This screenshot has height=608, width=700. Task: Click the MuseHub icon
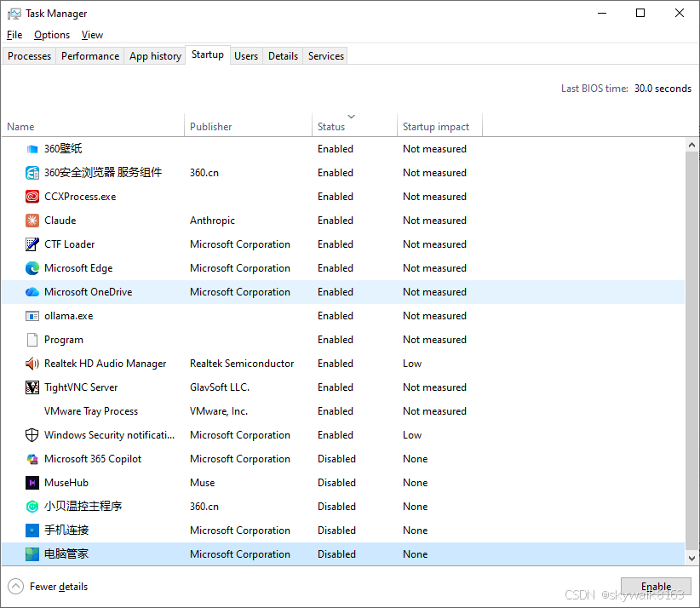(x=32, y=483)
